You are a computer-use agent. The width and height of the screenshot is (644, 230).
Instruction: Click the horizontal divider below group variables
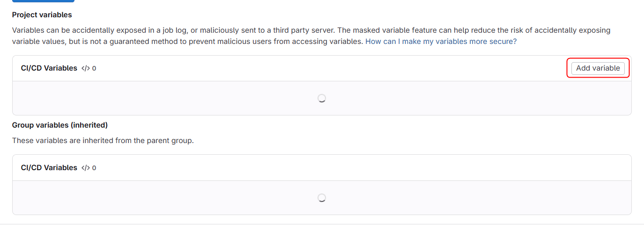[x=322, y=224]
